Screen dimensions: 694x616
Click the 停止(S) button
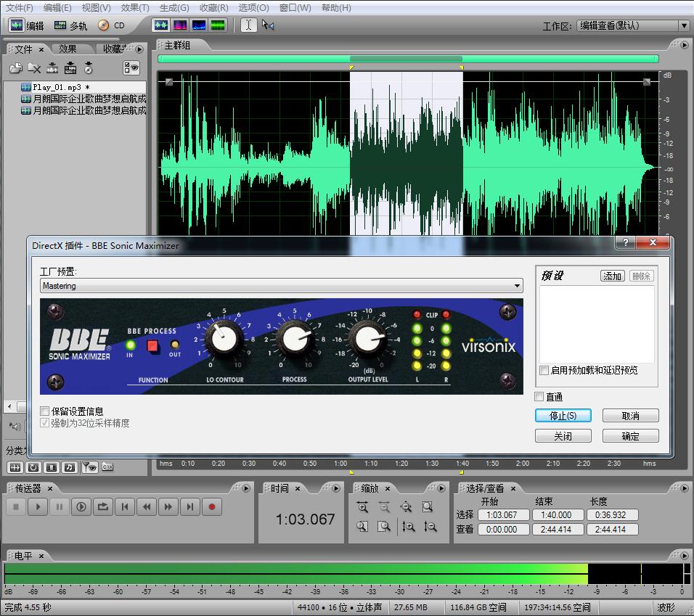563,416
